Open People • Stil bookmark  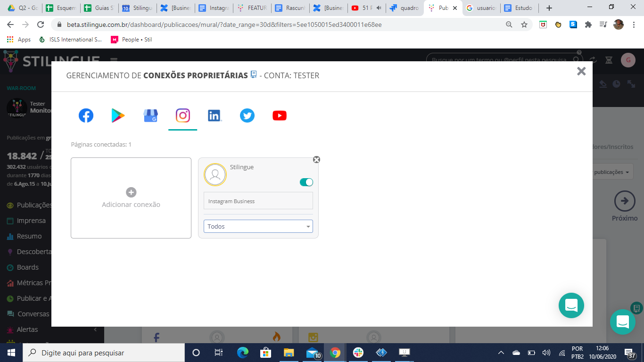[x=132, y=40]
